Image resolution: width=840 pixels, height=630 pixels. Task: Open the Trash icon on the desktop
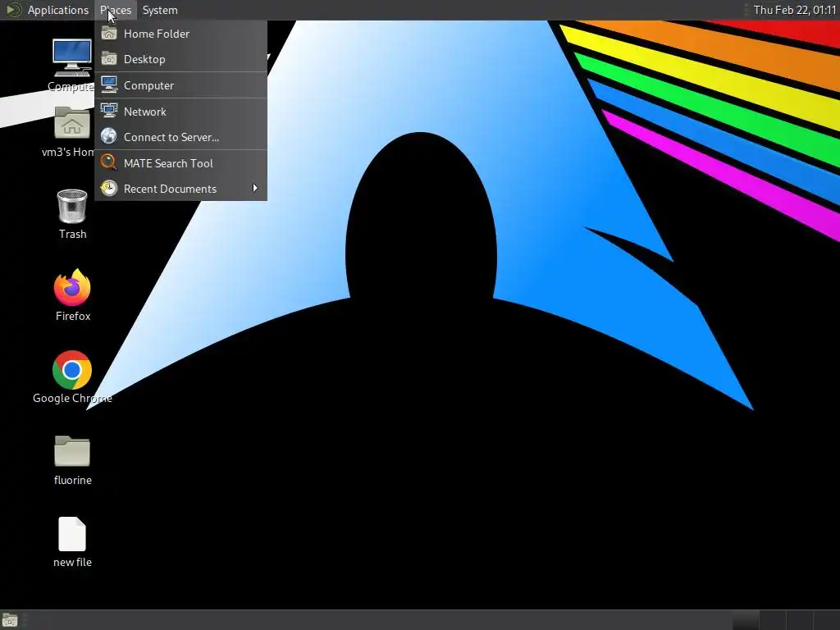[72, 206]
